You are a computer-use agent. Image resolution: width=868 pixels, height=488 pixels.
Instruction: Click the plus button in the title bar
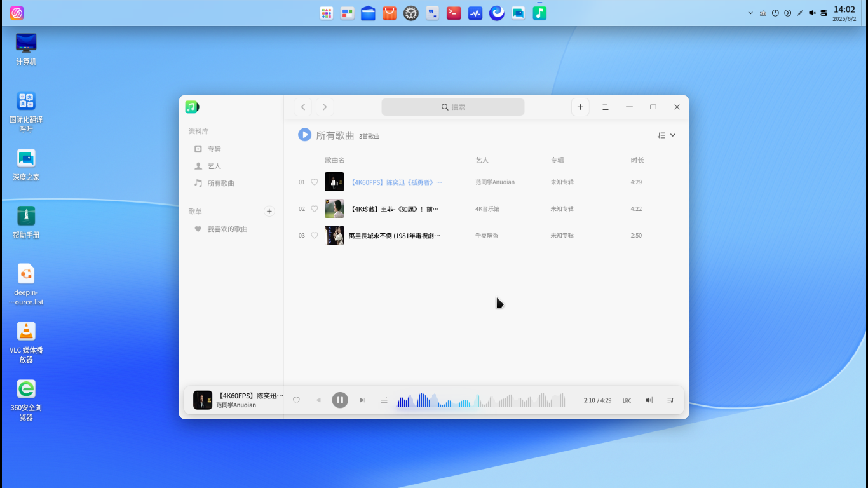[x=580, y=107]
